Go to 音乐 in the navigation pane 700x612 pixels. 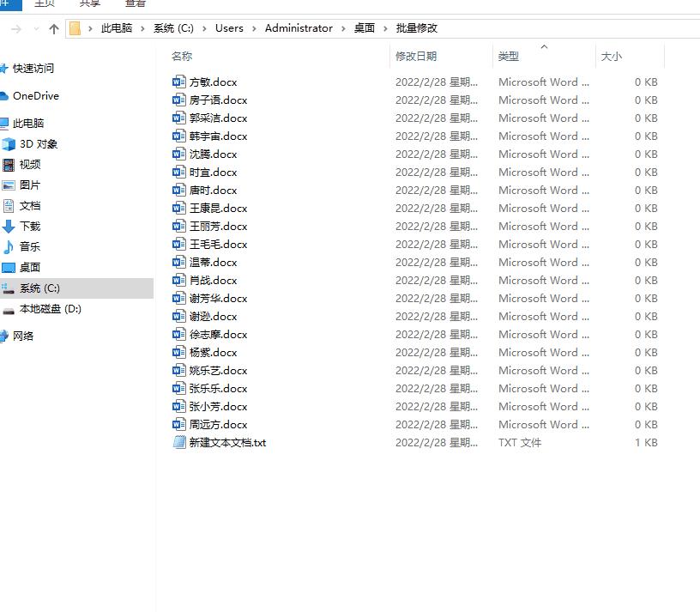[x=29, y=247]
